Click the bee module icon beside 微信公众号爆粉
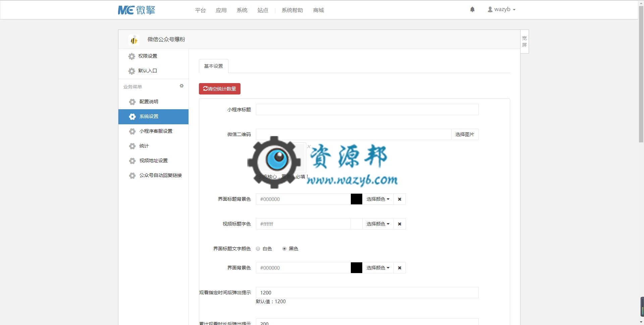This screenshot has width=644, height=325. tap(134, 40)
